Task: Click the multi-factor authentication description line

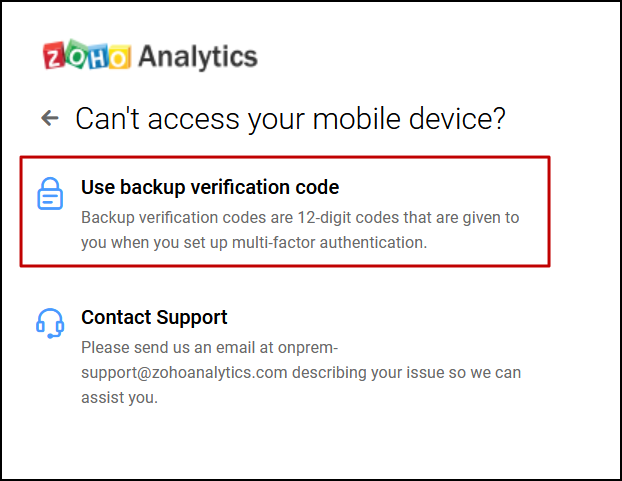Action: pyautogui.click(x=254, y=243)
